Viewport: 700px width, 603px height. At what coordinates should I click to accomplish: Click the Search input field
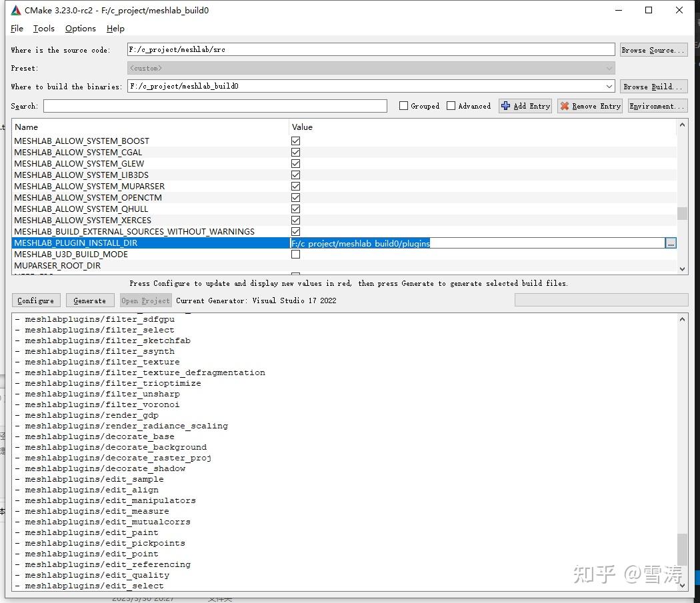click(x=215, y=106)
